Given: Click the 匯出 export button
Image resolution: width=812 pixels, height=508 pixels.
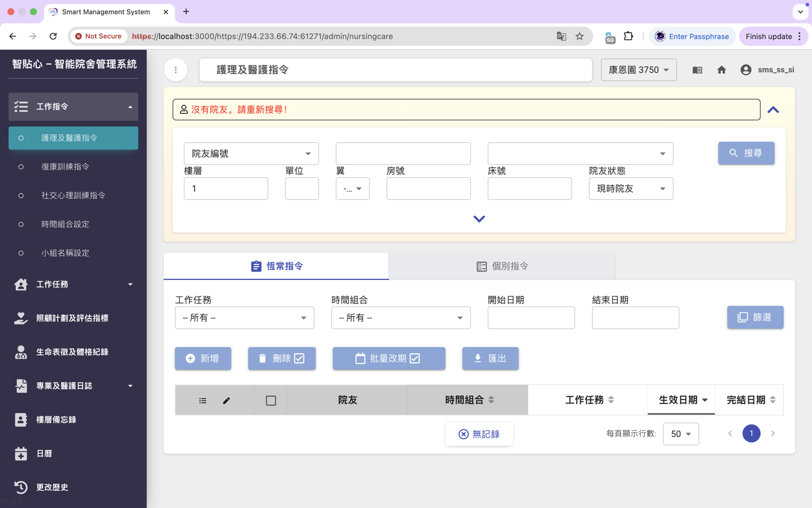Looking at the screenshot, I should pos(491,358).
